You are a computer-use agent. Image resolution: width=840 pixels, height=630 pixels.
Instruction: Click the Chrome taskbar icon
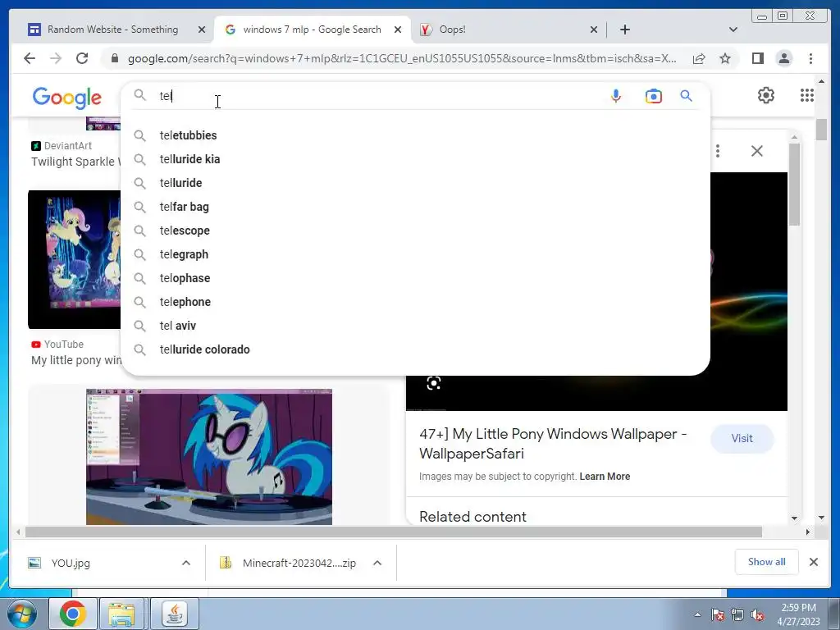pos(73,614)
